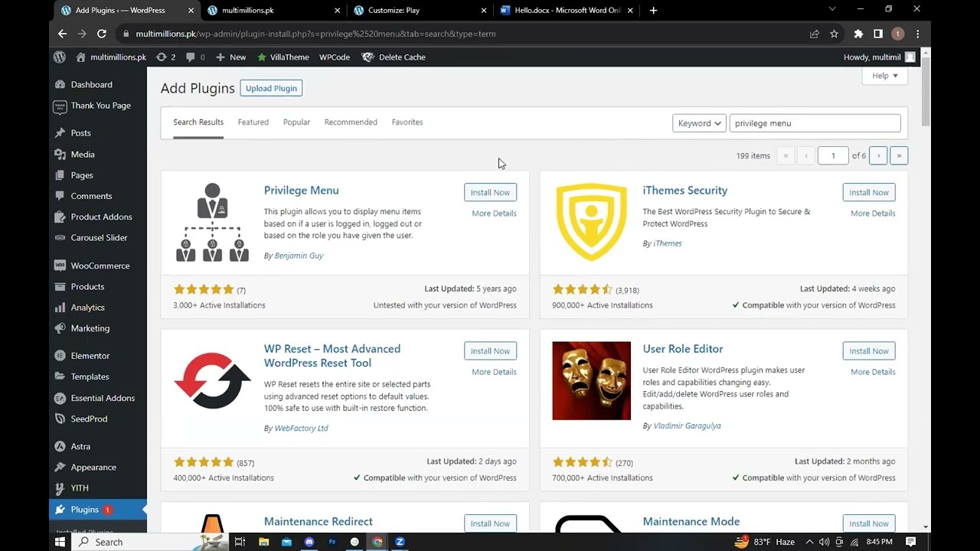This screenshot has height=551, width=980.
Task: Switch to the Favorites tab
Action: 407,122
